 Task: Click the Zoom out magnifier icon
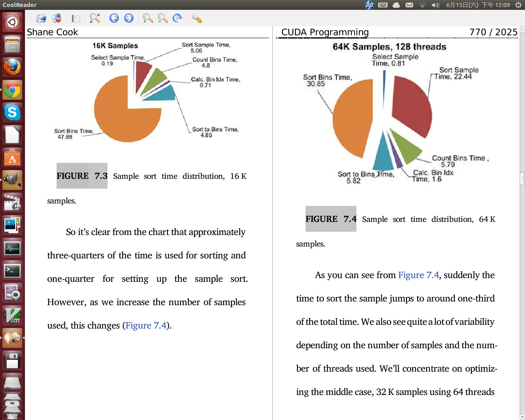click(162, 18)
